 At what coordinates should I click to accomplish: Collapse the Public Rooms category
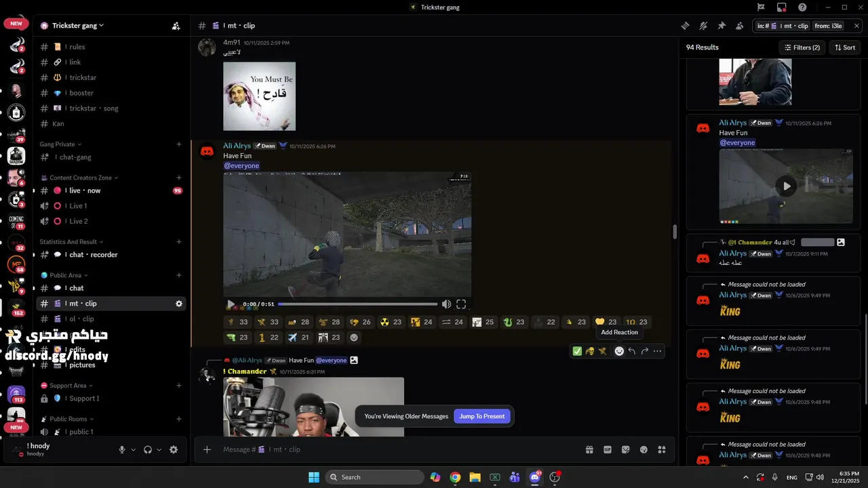(x=68, y=419)
